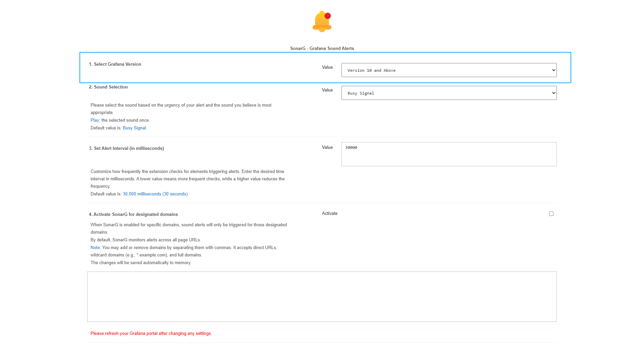The width and height of the screenshot is (644, 357).
Task: Click the "30,000 milliseconds (30 seconds)" default text
Action: coord(155,194)
